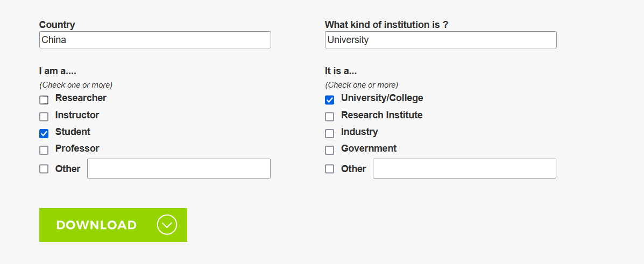Check the Industry checkbox
644x264 pixels.
[x=329, y=133]
